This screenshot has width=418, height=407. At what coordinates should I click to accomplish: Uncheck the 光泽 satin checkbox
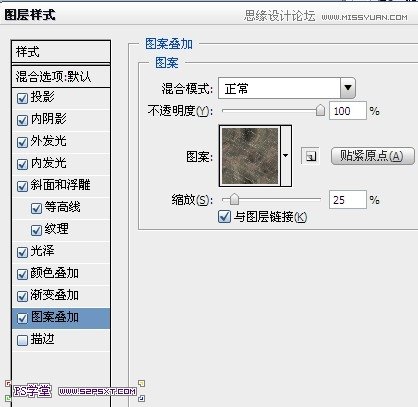coord(22,252)
